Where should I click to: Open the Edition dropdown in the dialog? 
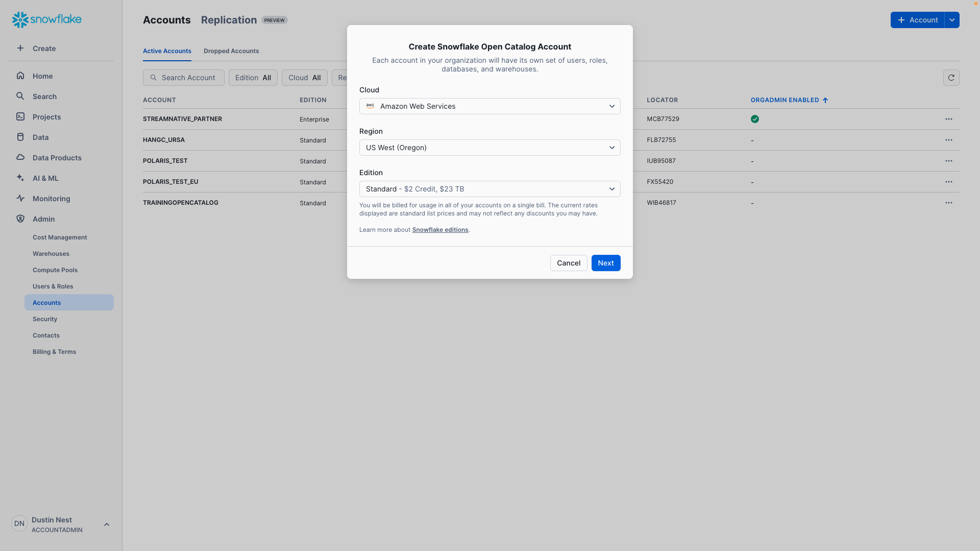coord(489,188)
